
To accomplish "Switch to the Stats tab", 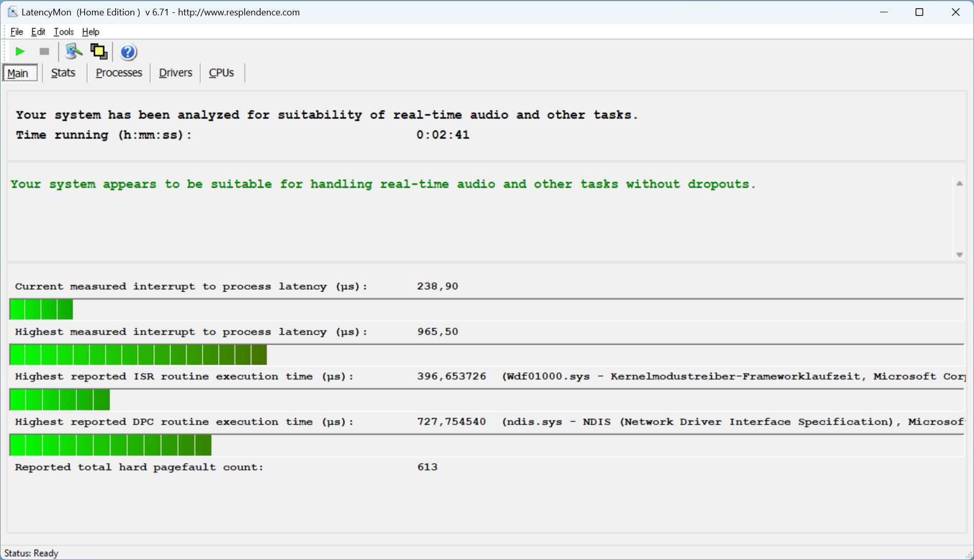I will [x=63, y=73].
